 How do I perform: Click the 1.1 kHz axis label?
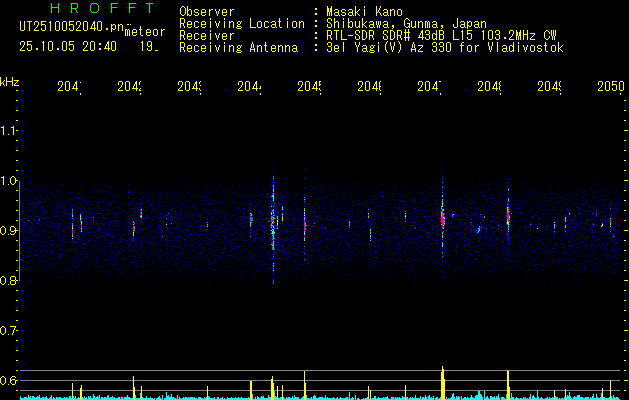click(8, 131)
